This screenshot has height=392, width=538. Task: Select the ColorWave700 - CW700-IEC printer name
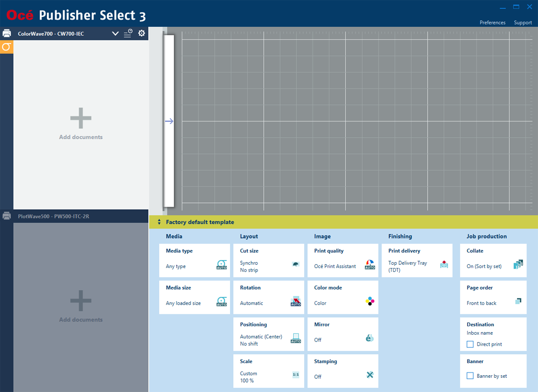pyautogui.click(x=51, y=34)
